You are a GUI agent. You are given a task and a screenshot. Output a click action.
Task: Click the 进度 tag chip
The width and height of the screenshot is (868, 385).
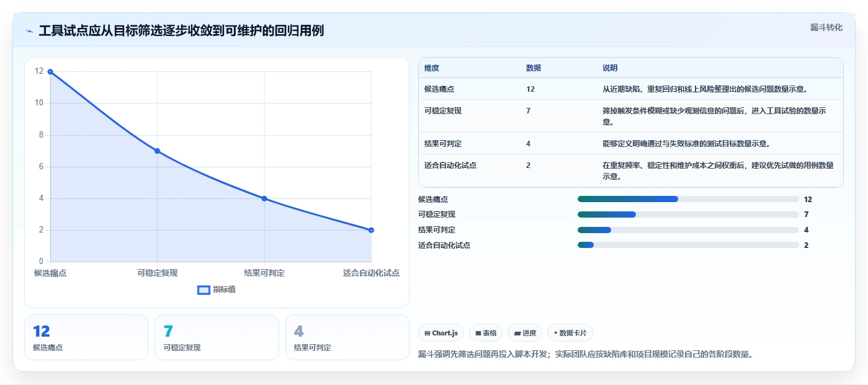coord(525,333)
